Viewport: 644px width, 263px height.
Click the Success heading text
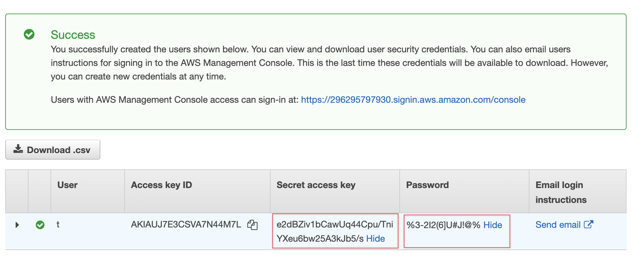pyautogui.click(x=73, y=35)
